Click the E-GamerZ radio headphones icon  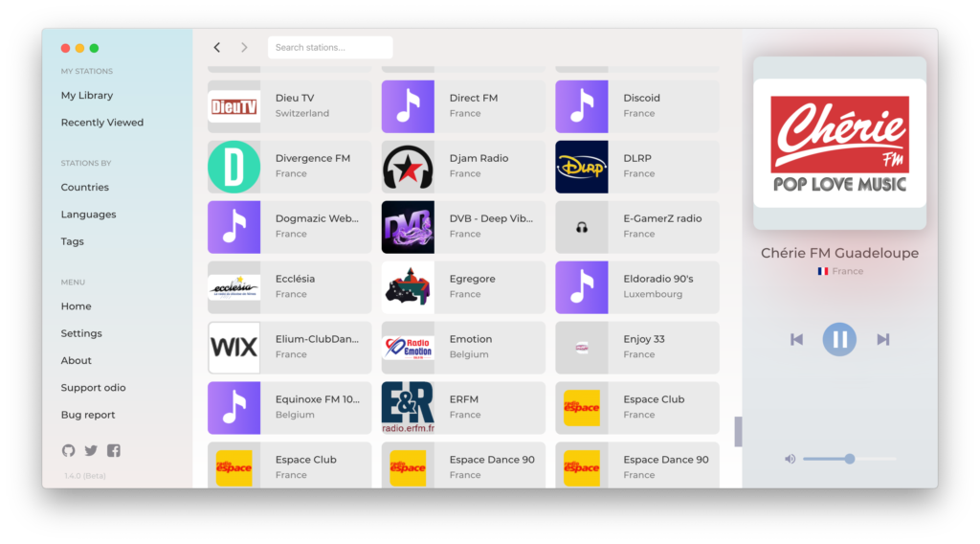(581, 227)
